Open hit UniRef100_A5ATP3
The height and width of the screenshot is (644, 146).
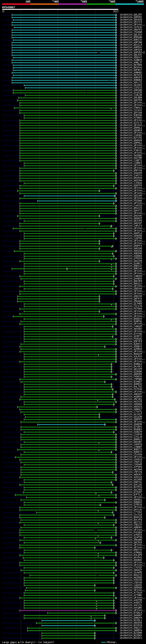[131, 30]
